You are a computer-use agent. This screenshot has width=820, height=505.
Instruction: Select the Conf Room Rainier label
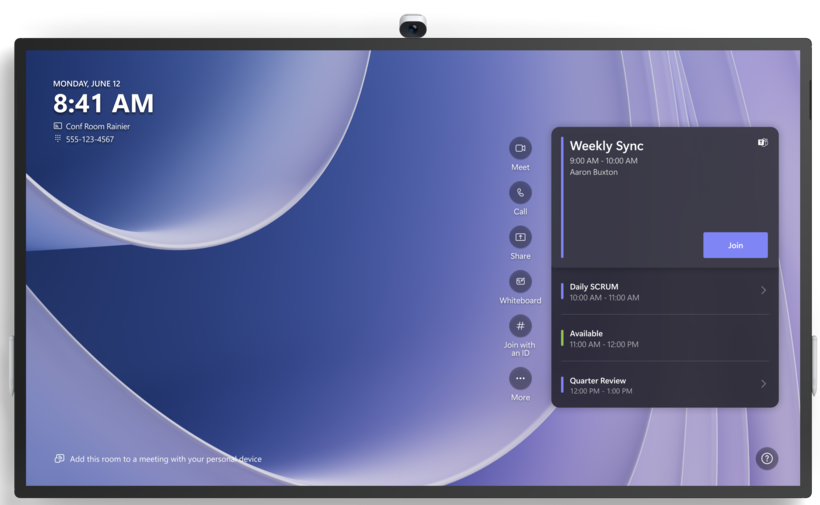click(97, 126)
